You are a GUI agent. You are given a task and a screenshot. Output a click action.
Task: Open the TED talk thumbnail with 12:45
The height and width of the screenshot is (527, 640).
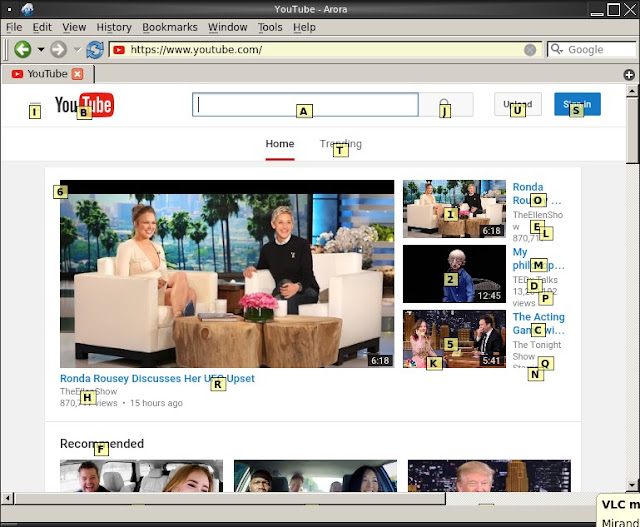tap(454, 274)
